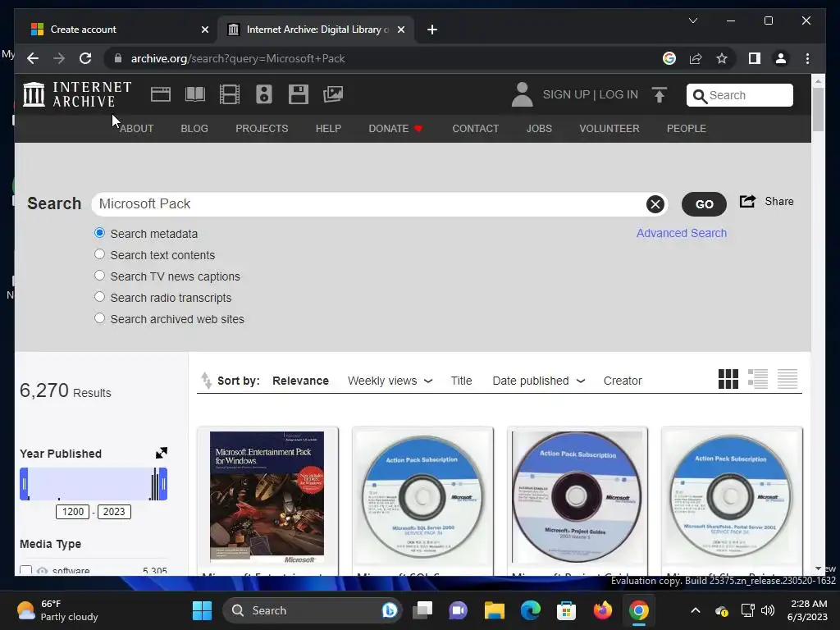Select Search metadata radio button
The width and height of the screenshot is (840, 630).
pyautogui.click(x=99, y=233)
